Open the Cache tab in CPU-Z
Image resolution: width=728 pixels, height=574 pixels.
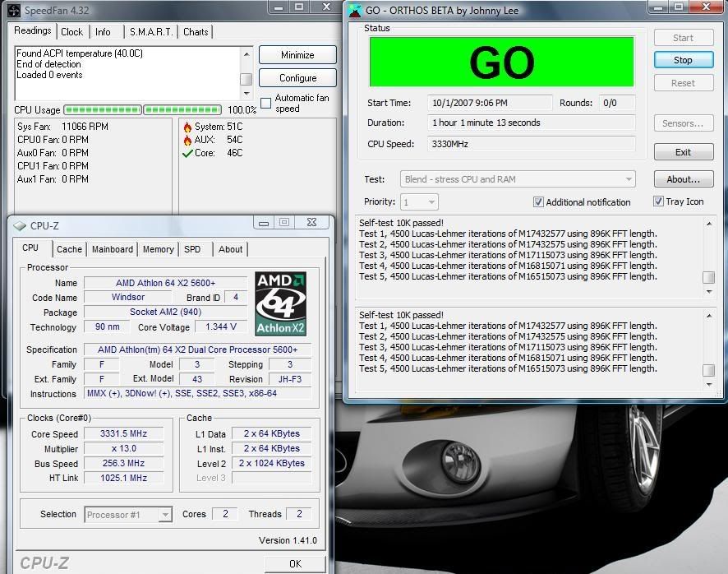pos(69,249)
